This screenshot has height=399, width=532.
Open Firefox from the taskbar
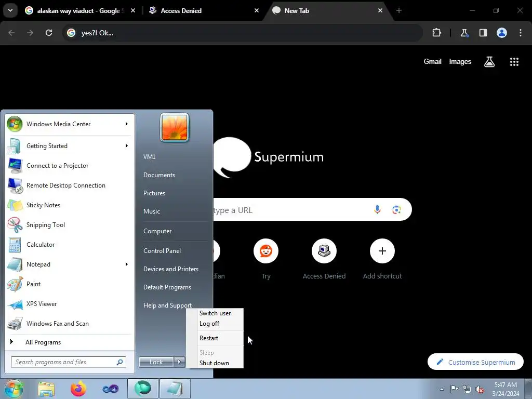(78, 389)
